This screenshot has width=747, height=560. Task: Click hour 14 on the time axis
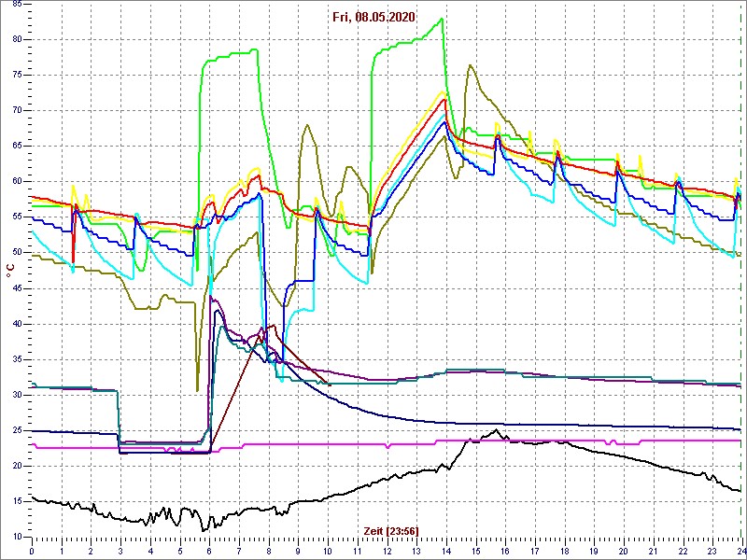[446, 551]
